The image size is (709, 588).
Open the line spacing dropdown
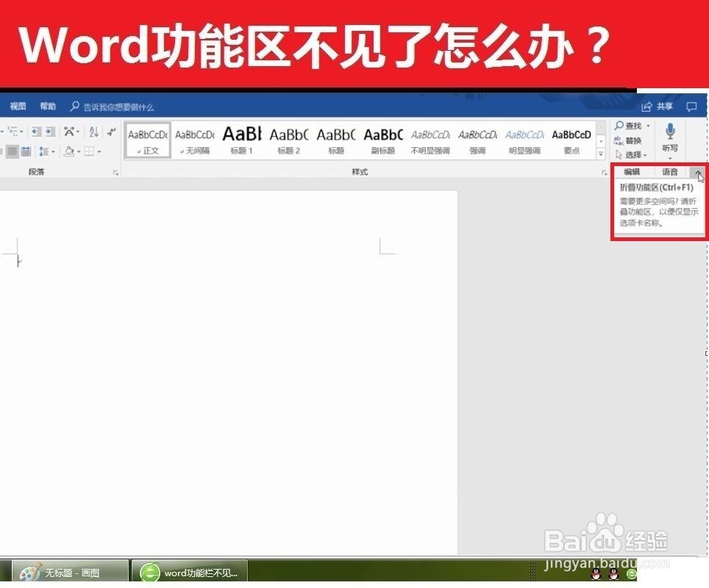pos(46,151)
